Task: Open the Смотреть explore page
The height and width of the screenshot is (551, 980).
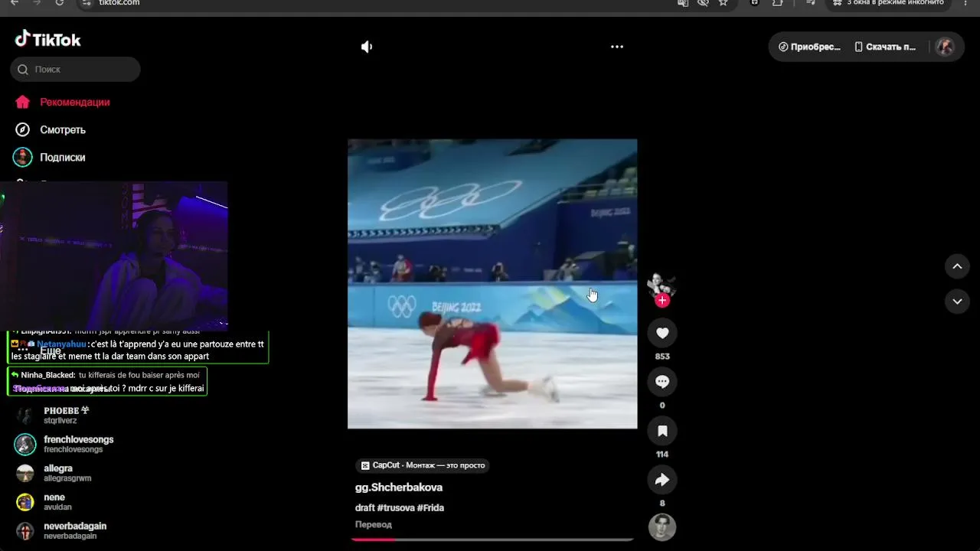Action: point(50,129)
